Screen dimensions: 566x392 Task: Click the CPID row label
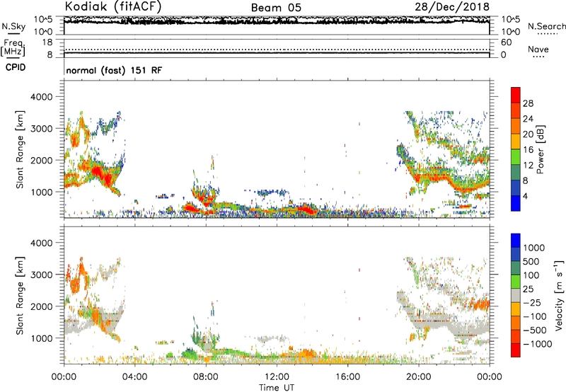[16, 67]
